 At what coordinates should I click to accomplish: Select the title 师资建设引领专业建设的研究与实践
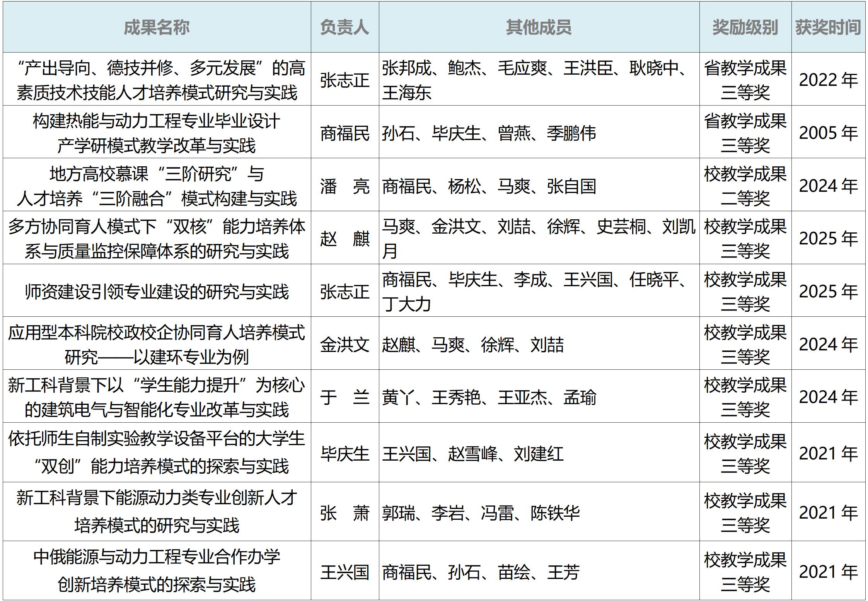[x=157, y=292]
